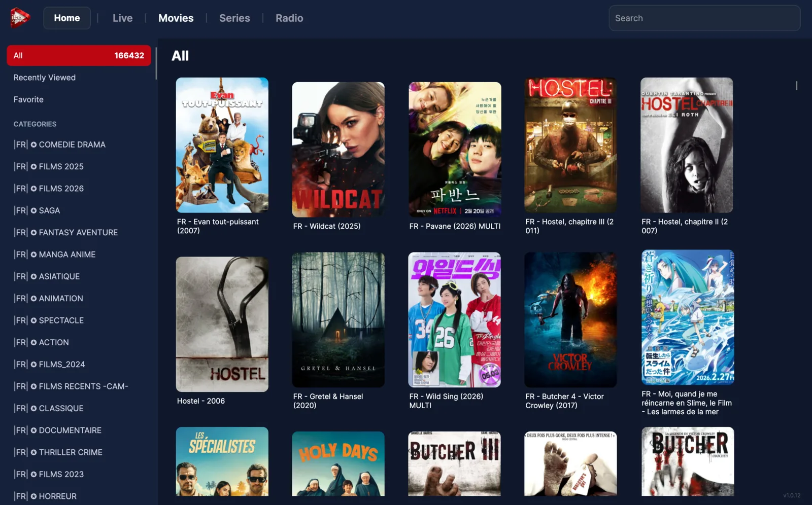The image size is (812, 505).
Task: Browse |FR| DOCUMENTAIRE category
Action: pyautogui.click(x=79, y=430)
